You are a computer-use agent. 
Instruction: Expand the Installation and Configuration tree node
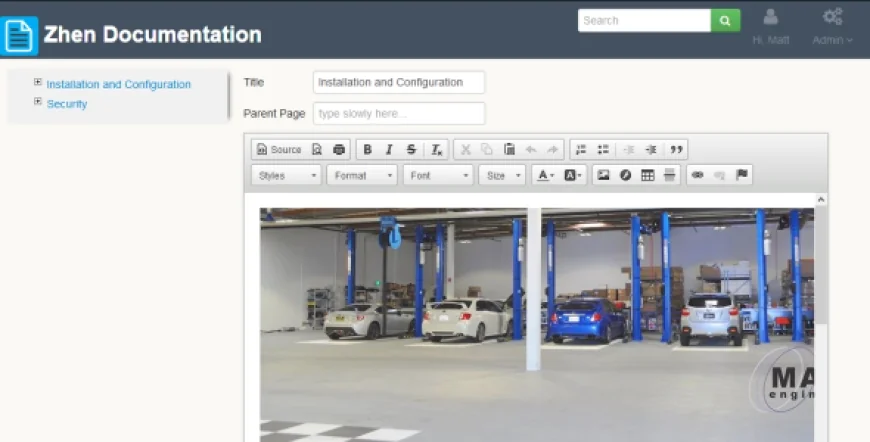tap(38, 83)
